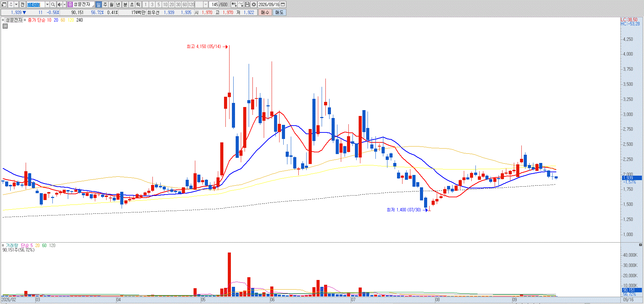Expand the interval combo box dropdown
Viewport: 644px width, 304px height.
206,4
